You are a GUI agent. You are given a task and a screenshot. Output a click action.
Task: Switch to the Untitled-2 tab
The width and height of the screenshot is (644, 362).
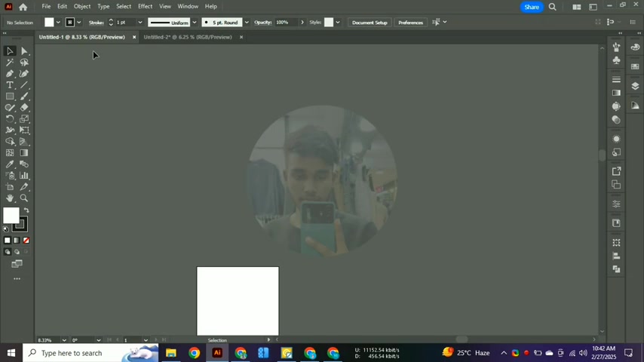188,37
